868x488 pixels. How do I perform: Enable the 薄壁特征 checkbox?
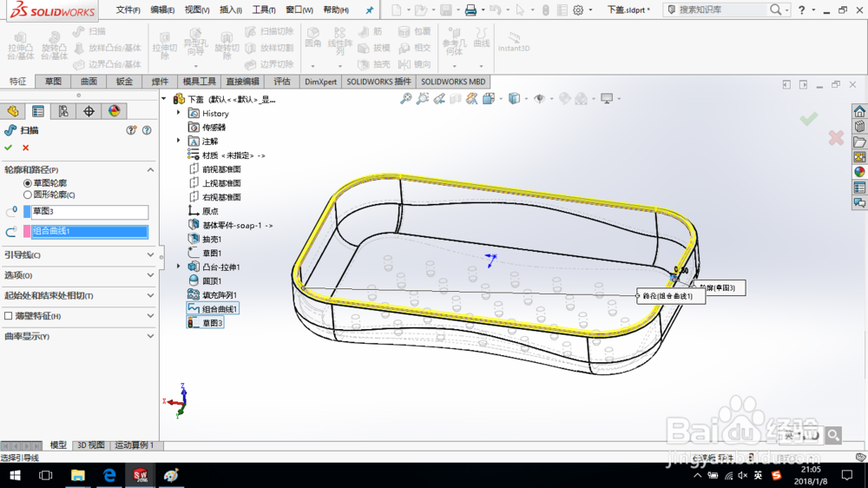click(x=9, y=316)
